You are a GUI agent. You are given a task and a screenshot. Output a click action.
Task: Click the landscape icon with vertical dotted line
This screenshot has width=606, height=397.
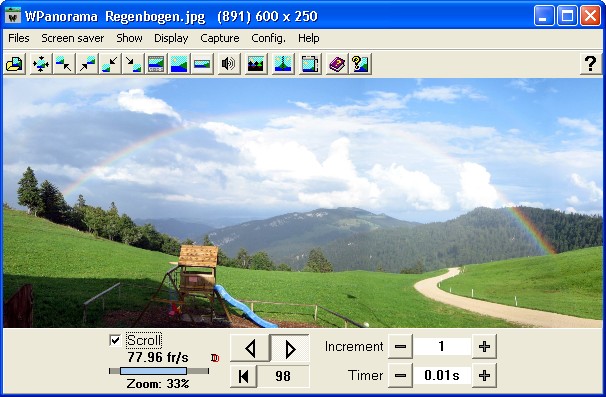pyautogui.click(x=283, y=64)
